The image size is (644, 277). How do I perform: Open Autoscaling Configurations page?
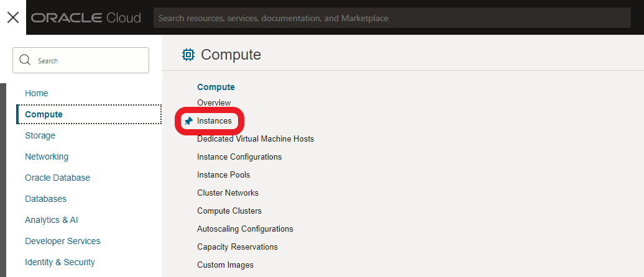(245, 229)
